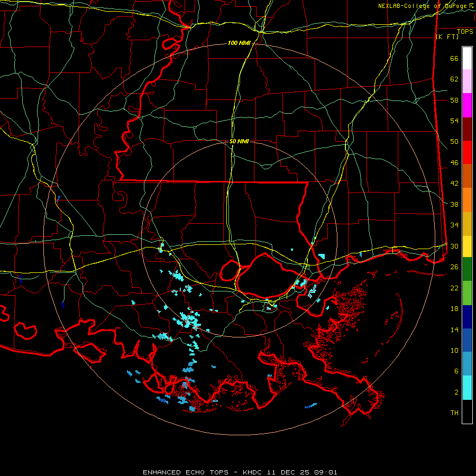Click the dark orange 46 kft legend swatch
The height and width of the screenshot is (476, 476).
pos(467,176)
